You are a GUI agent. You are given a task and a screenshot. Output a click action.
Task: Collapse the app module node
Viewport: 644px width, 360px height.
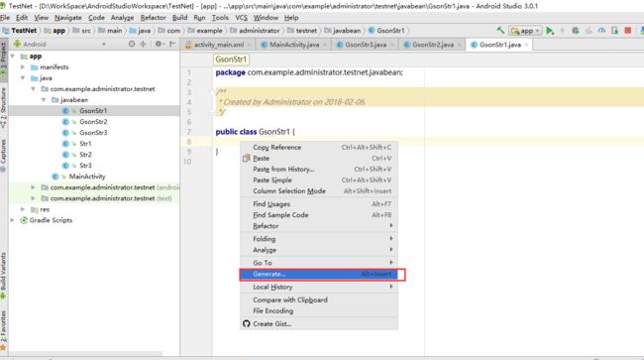pos(12,56)
